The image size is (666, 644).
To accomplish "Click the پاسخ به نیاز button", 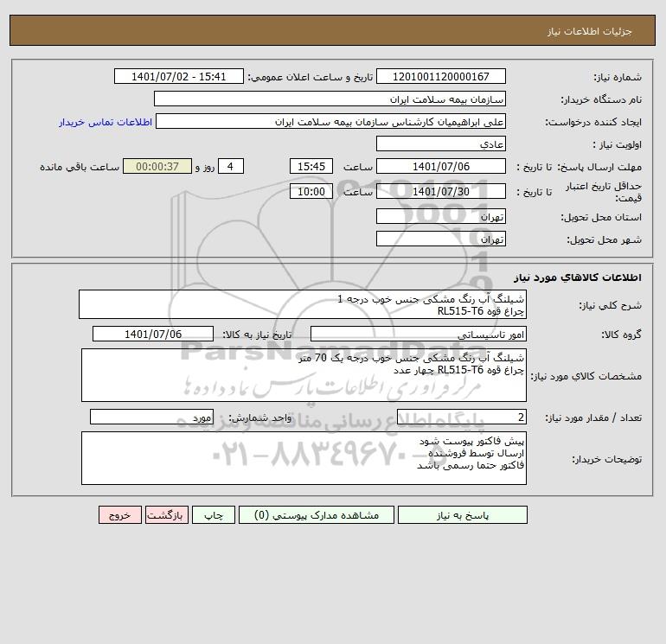I will 463,515.
